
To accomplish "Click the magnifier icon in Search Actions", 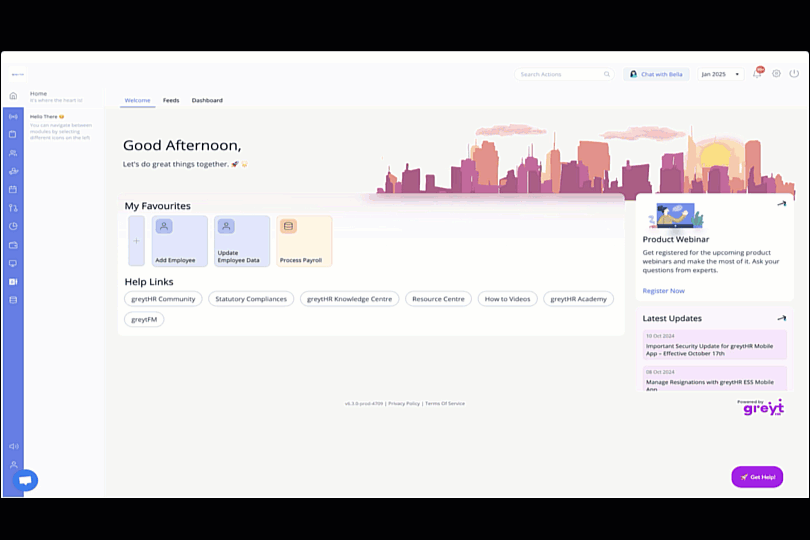I will pyautogui.click(x=607, y=74).
